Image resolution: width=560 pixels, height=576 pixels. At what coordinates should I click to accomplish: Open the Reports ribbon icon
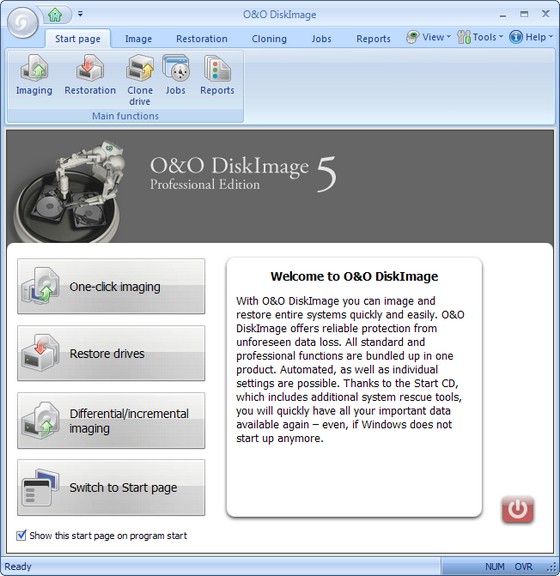pos(217,75)
